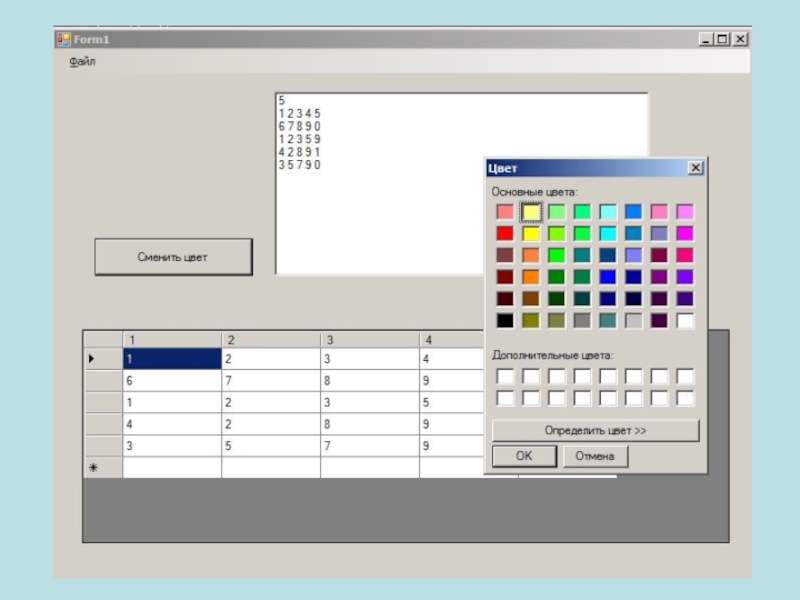Screen dimensions: 800x600
Task: Choose the white basic color swatch
Action: [x=685, y=321]
